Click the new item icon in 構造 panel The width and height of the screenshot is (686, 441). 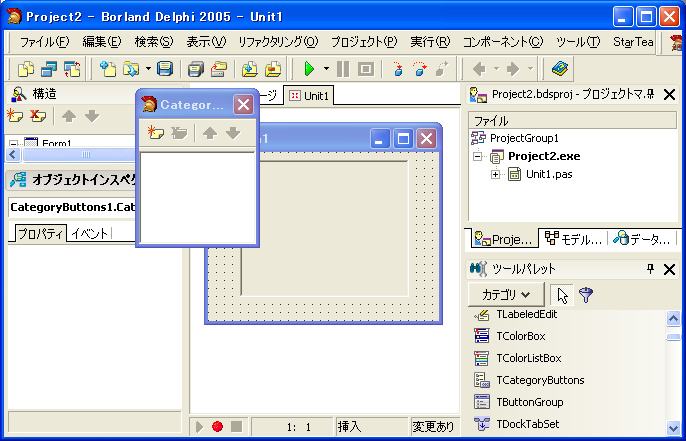pos(15,116)
